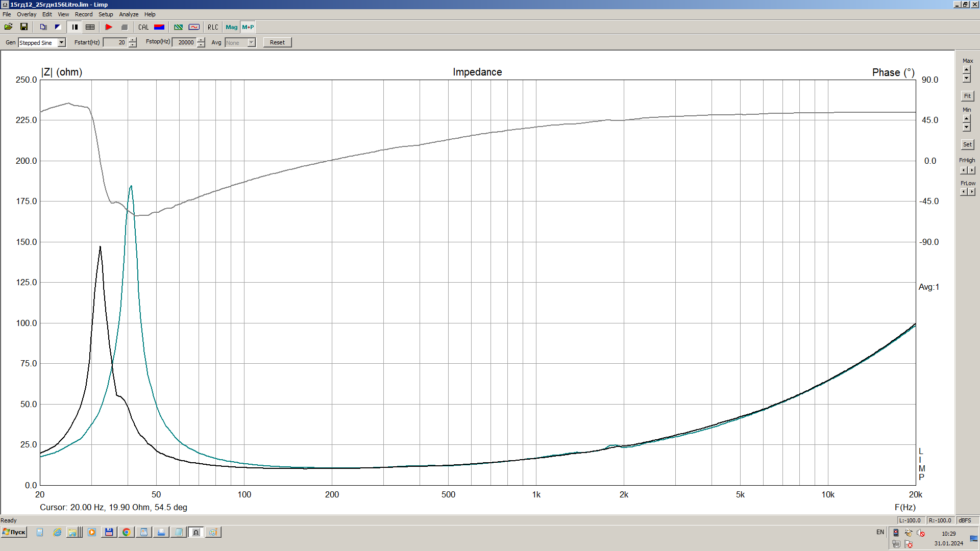Click the blue floppy disk taskbar icon
The image size is (980, 551).
click(109, 532)
